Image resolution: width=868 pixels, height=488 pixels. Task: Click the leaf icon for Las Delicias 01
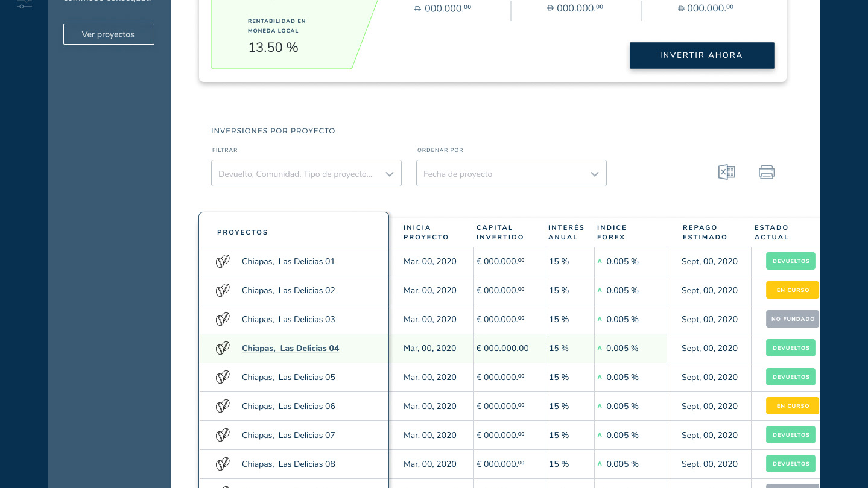223,261
